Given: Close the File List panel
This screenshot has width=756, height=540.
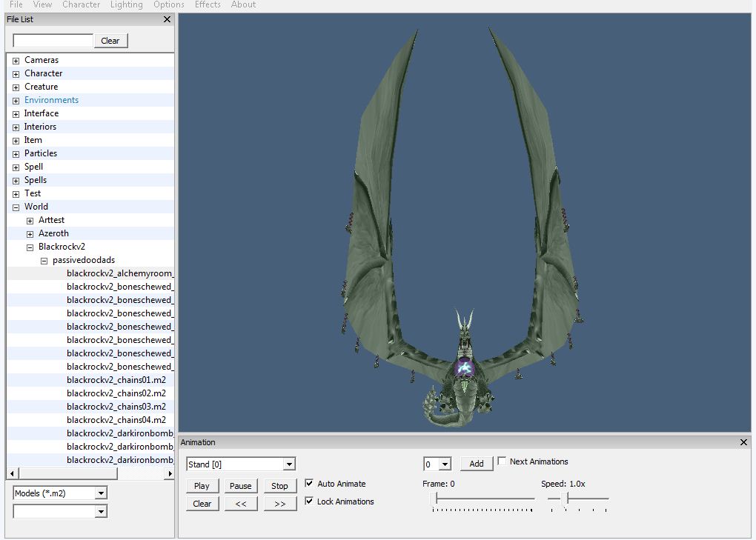Looking at the screenshot, I should click(167, 19).
